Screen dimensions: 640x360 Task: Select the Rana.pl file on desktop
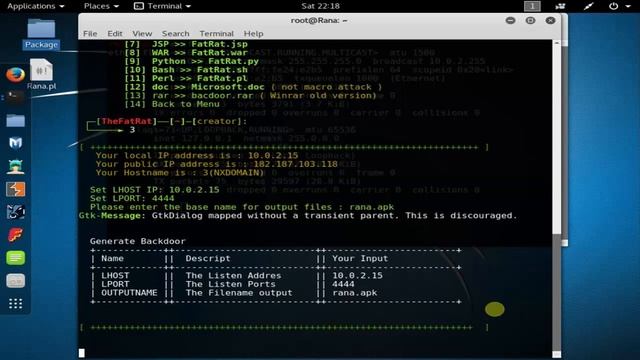click(41, 74)
